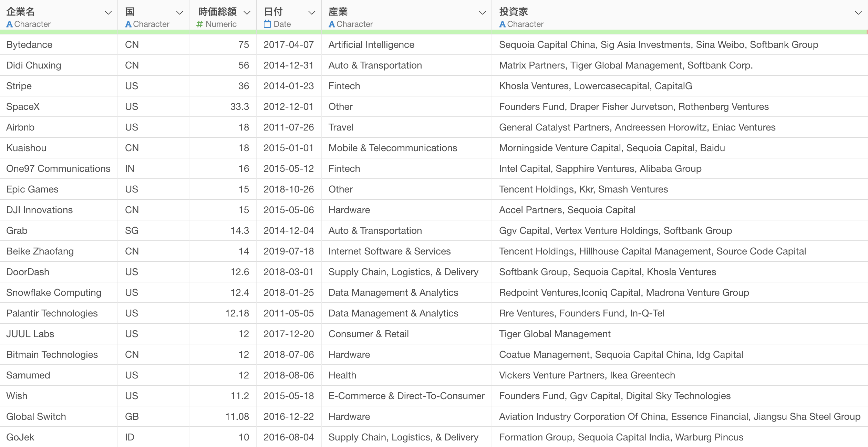This screenshot has height=447, width=868.
Task: Select the One97 Communications cell
Action: pyautogui.click(x=59, y=169)
